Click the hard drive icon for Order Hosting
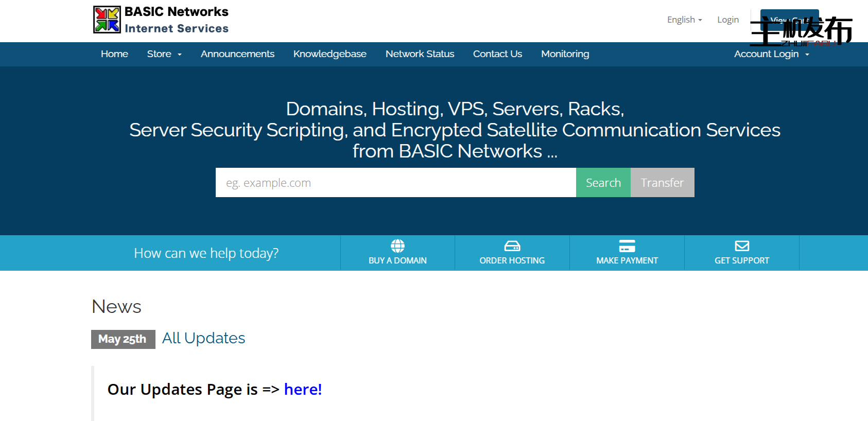This screenshot has height=421, width=868. click(512, 246)
